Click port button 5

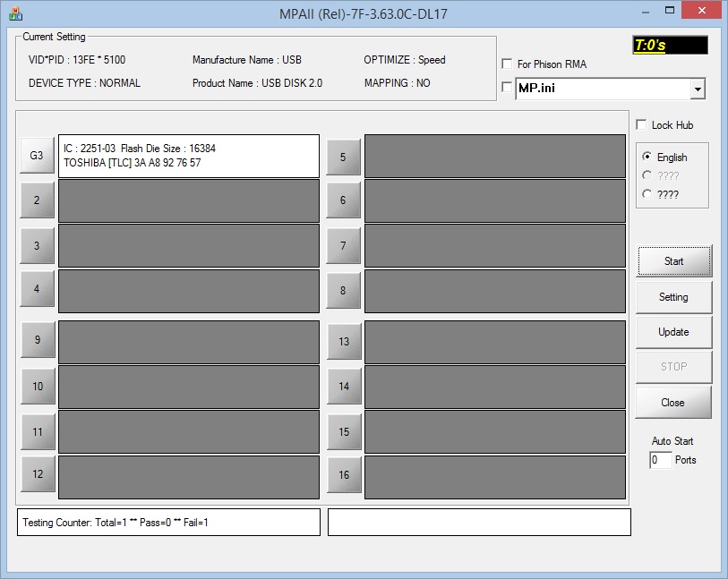[x=343, y=157]
